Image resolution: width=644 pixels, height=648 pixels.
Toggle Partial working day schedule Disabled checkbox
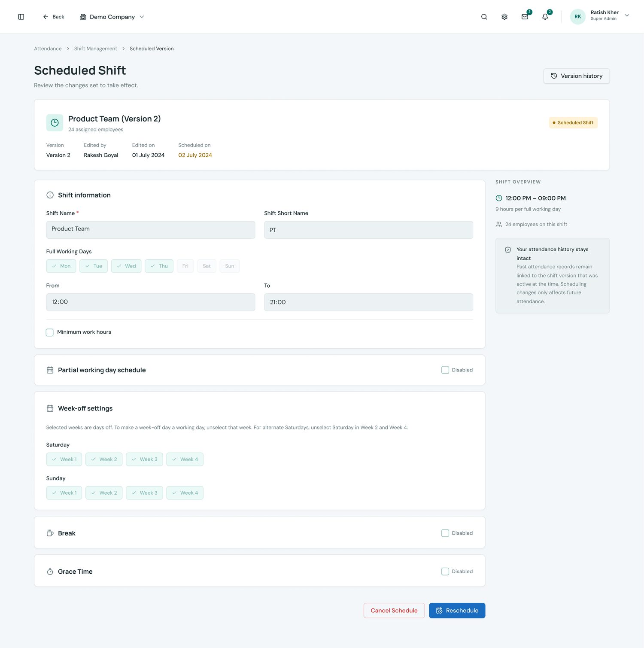(x=445, y=370)
